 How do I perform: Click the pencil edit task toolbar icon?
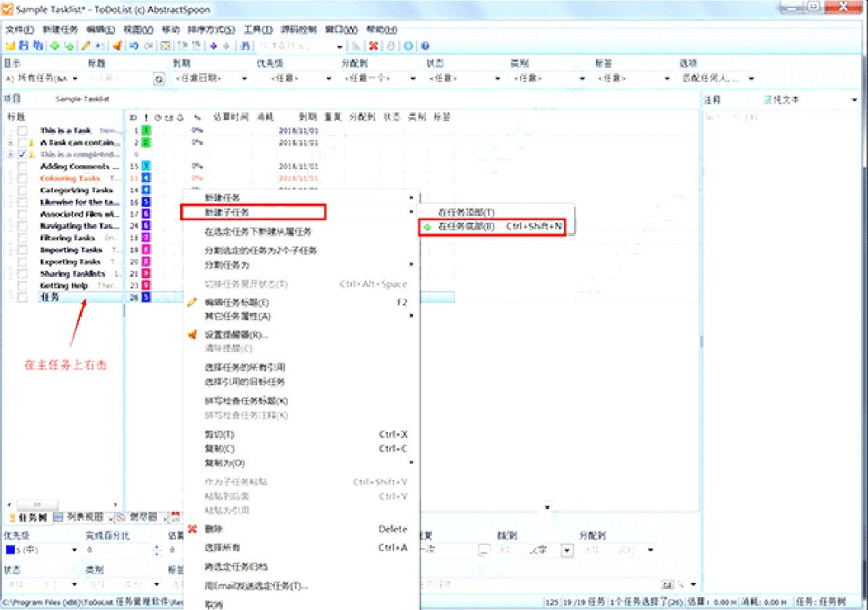[86, 46]
